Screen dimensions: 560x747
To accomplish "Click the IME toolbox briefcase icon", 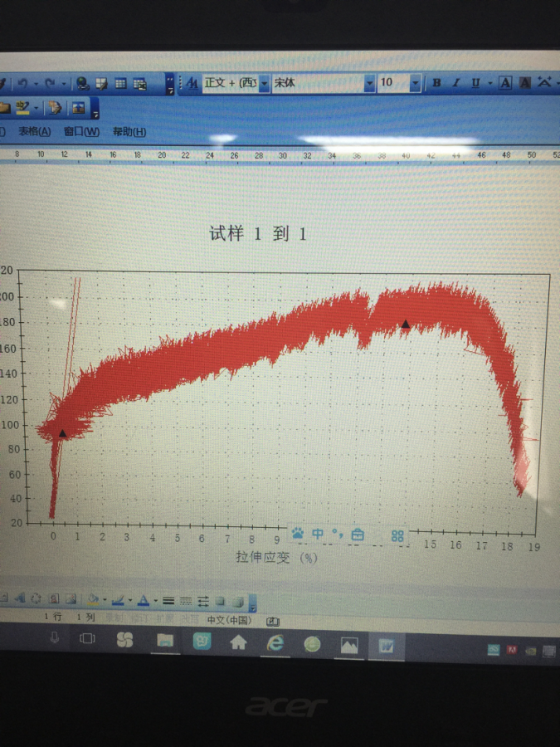I will coord(358,535).
